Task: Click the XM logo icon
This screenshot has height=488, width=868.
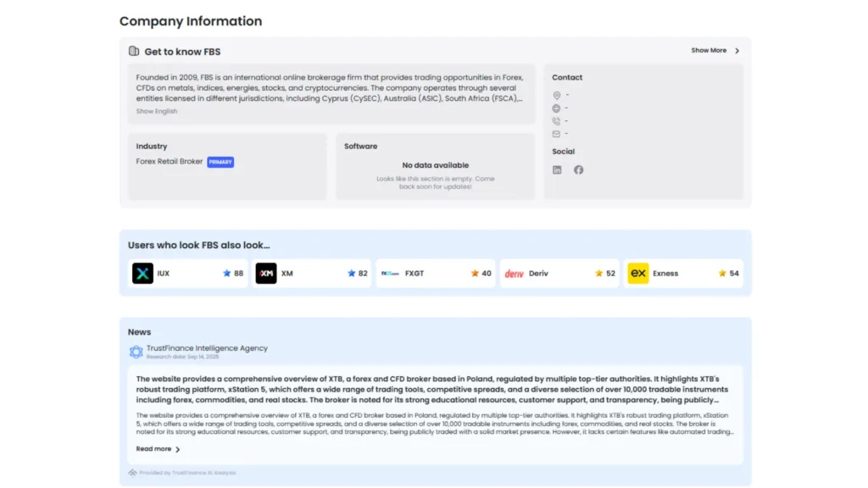Action: (266, 273)
